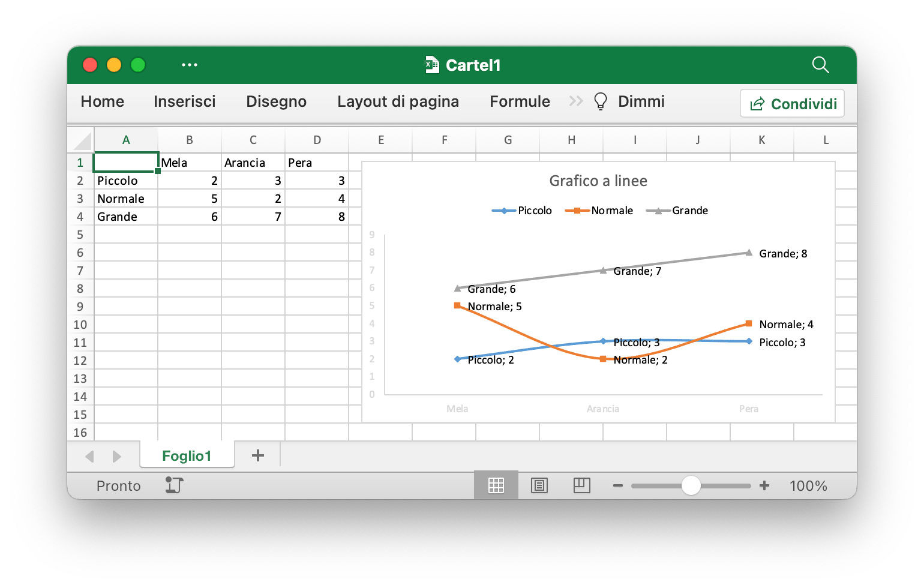924x588 pixels.
Task: Select cell A4 with Grande
Action: [x=126, y=217]
